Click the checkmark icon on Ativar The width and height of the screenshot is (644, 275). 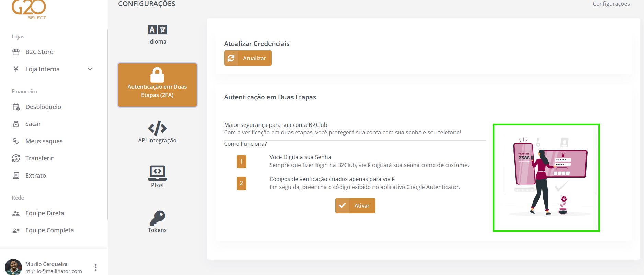[342, 206]
